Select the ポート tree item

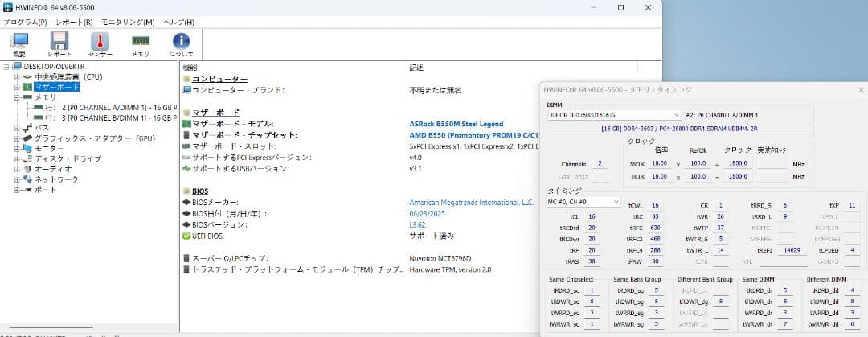pos(45,190)
